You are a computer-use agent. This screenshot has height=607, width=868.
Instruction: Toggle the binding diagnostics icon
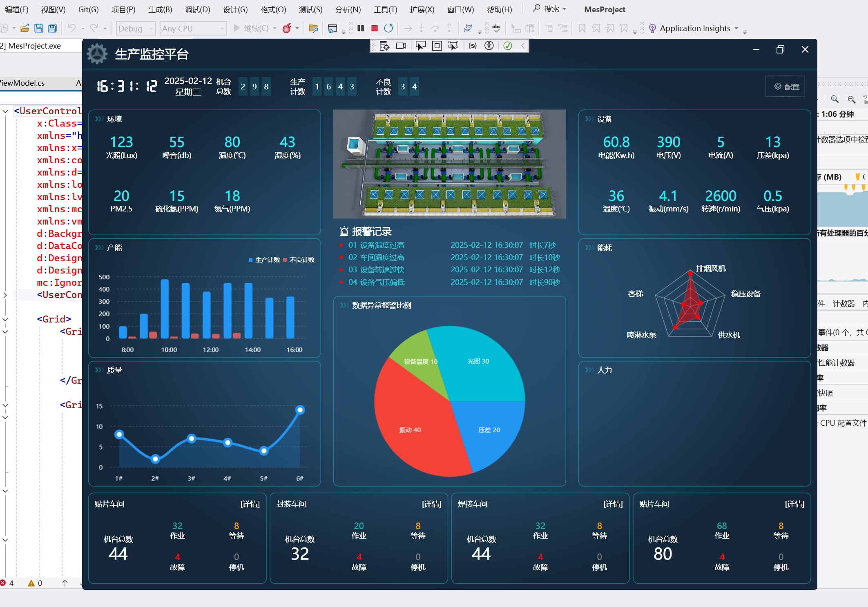[x=473, y=46]
